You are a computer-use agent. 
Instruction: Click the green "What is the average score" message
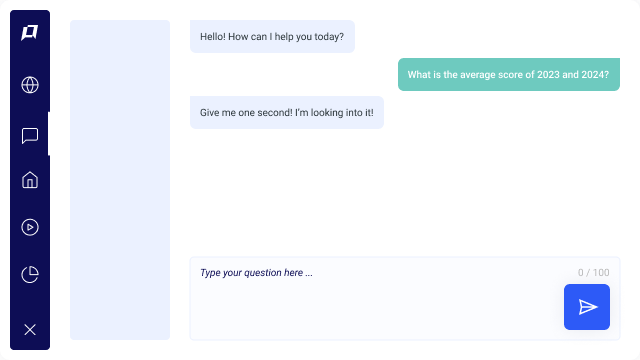click(x=509, y=74)
